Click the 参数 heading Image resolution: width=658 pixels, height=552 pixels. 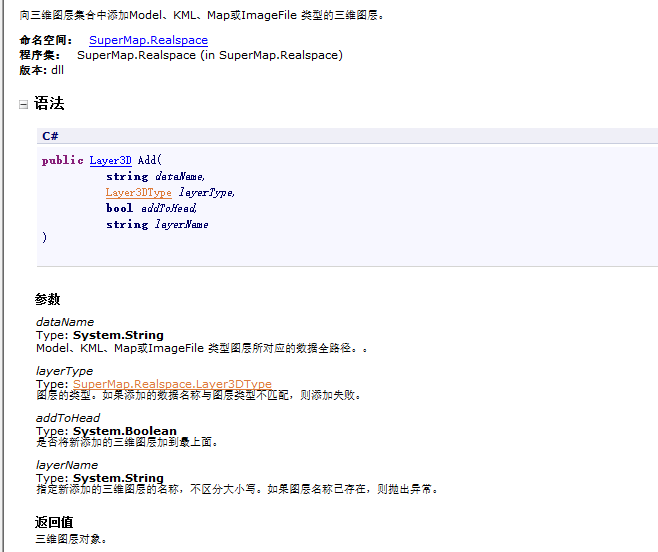tap(47, 299)
